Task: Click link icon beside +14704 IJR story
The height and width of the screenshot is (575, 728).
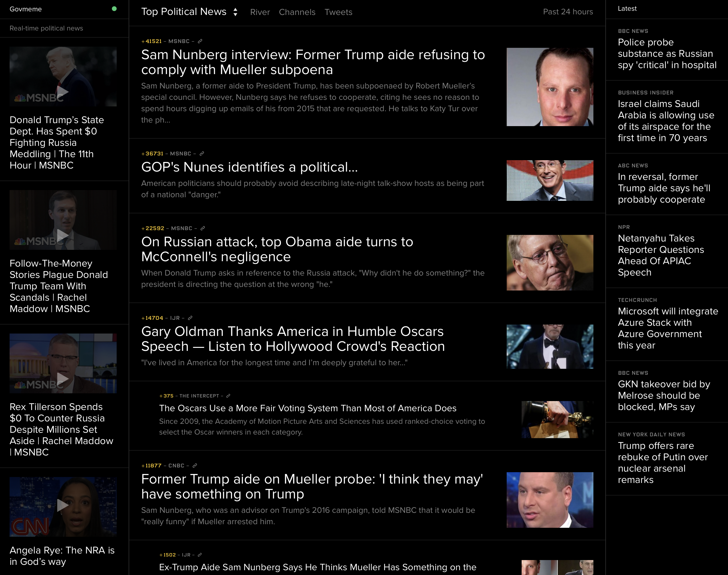Action: (x=190, y=318)
